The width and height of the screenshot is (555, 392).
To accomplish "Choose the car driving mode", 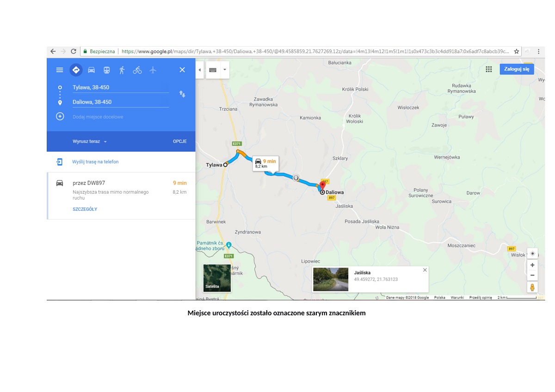I will click(92, 70).
